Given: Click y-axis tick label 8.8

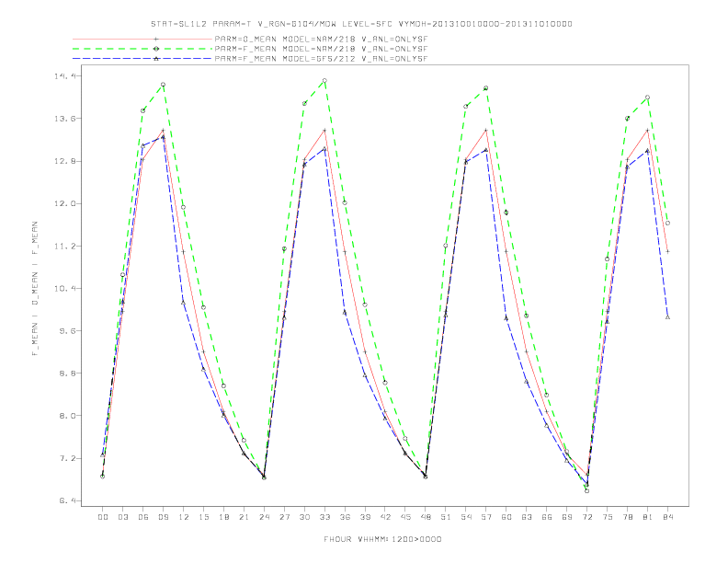Looking at the screenshot, I should 68,373.
